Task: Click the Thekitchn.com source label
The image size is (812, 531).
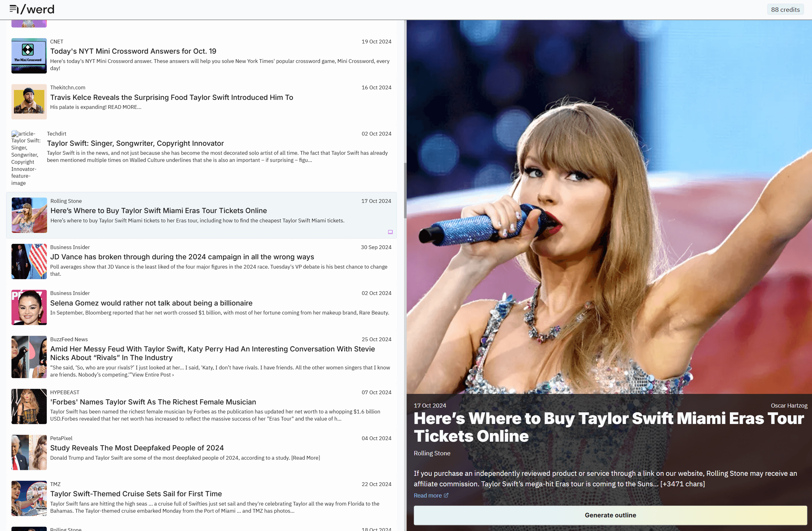Action: [x=68, y=87]
